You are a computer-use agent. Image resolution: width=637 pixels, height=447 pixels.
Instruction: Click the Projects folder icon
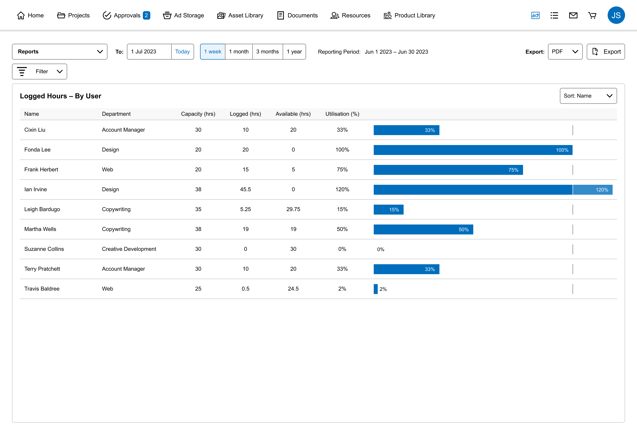[61, 15]
